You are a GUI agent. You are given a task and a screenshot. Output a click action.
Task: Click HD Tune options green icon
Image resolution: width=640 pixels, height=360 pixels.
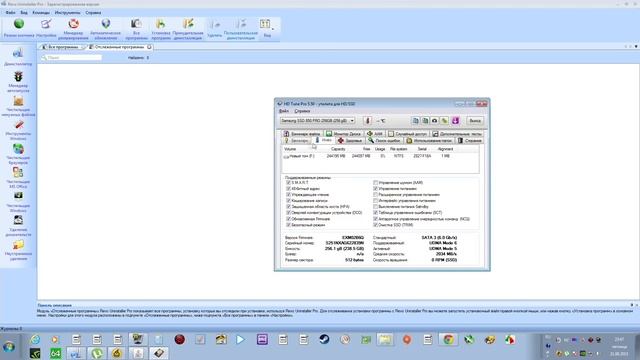(444, 121)
